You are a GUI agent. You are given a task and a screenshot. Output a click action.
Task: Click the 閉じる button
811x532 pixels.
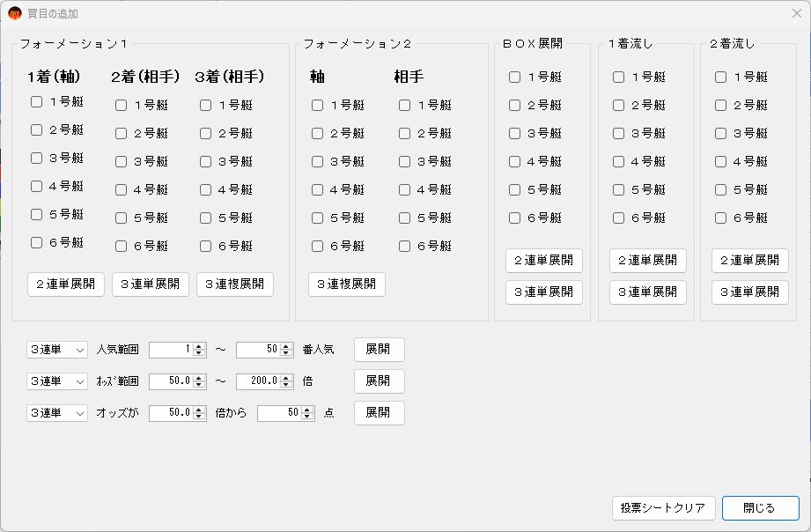point(760,507)
